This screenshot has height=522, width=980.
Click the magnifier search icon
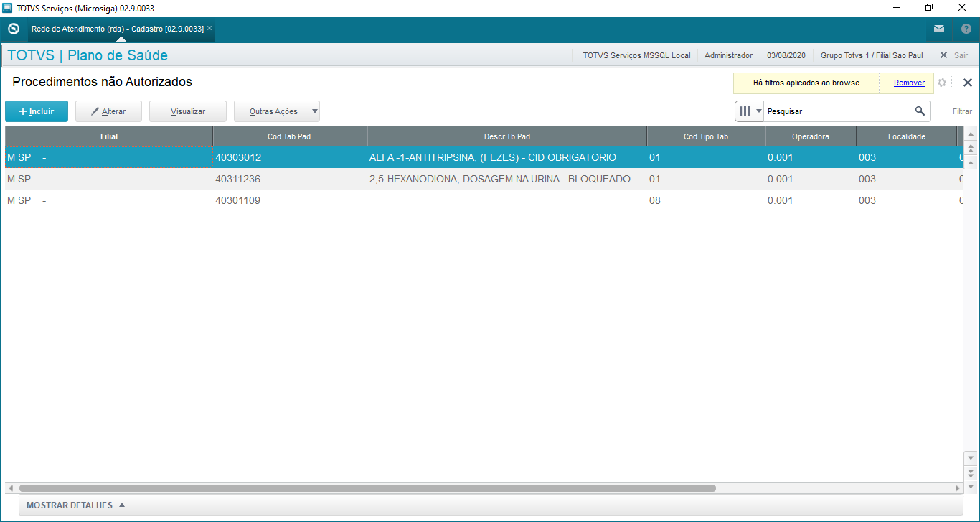pos(920,111)
